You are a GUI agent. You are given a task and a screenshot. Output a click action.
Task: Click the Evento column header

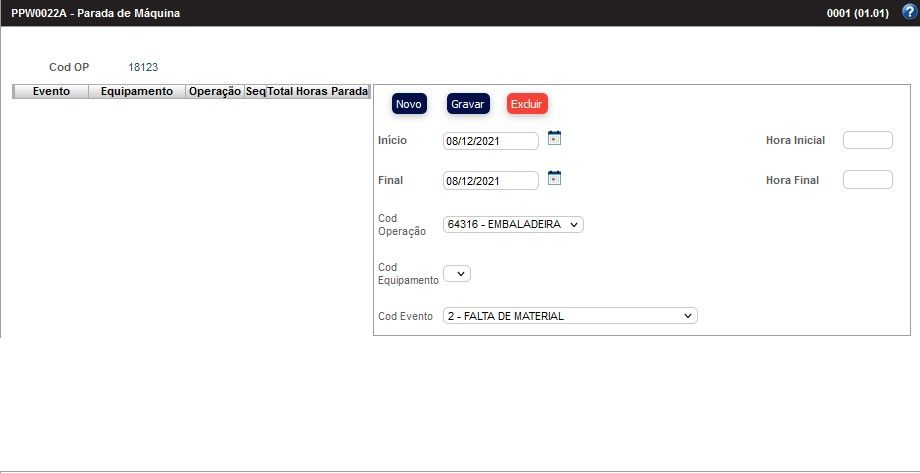tap(51, 91)
